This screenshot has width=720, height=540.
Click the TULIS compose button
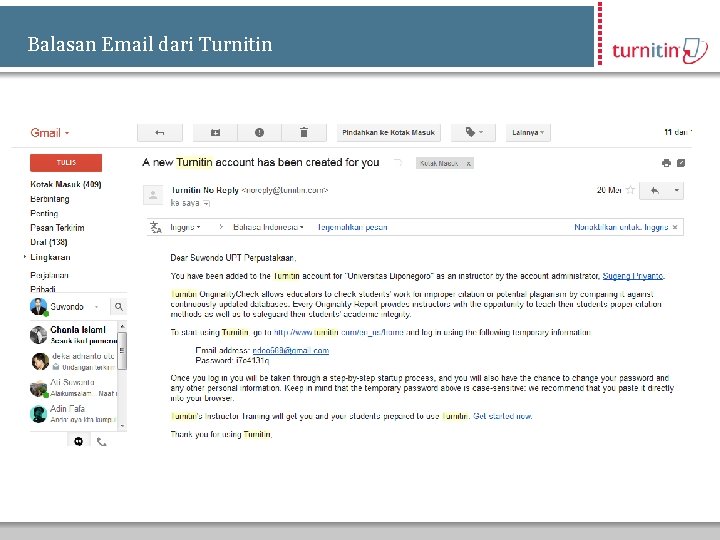click(66, 163)
